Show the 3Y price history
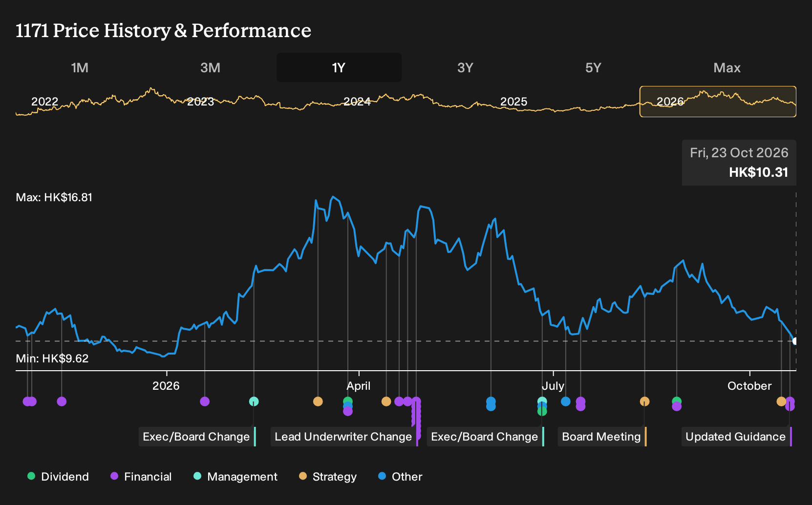The height and width of the screenshot is (505, 812). (465, 67)
